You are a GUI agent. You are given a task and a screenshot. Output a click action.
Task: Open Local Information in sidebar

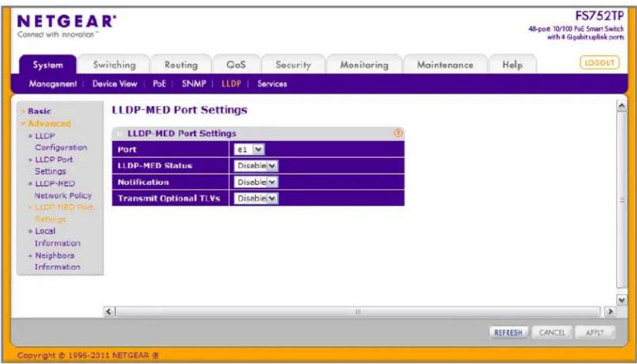coord(57,237)
